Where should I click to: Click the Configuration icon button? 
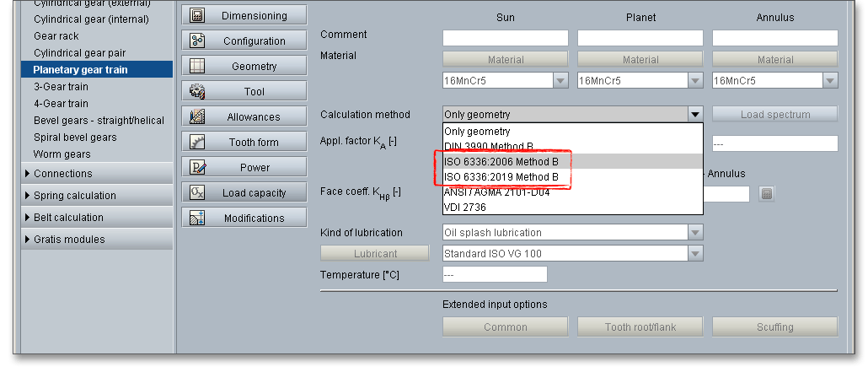(198, 40)
